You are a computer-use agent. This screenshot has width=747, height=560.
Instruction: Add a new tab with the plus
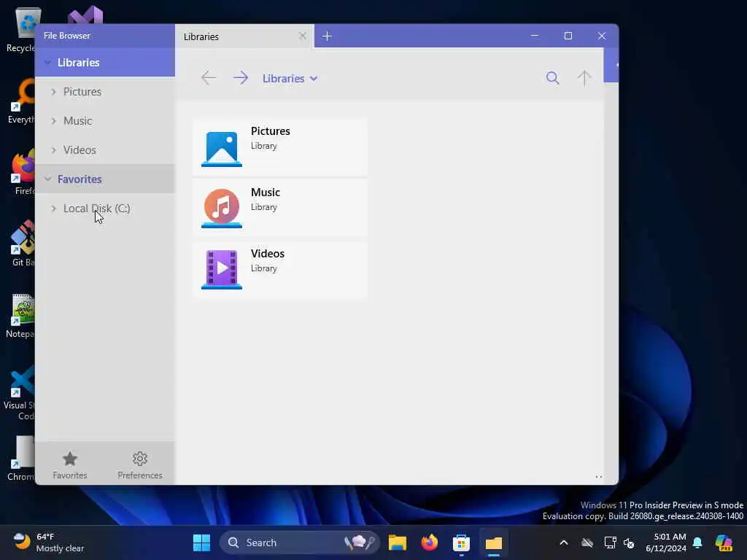coord(327,36)
